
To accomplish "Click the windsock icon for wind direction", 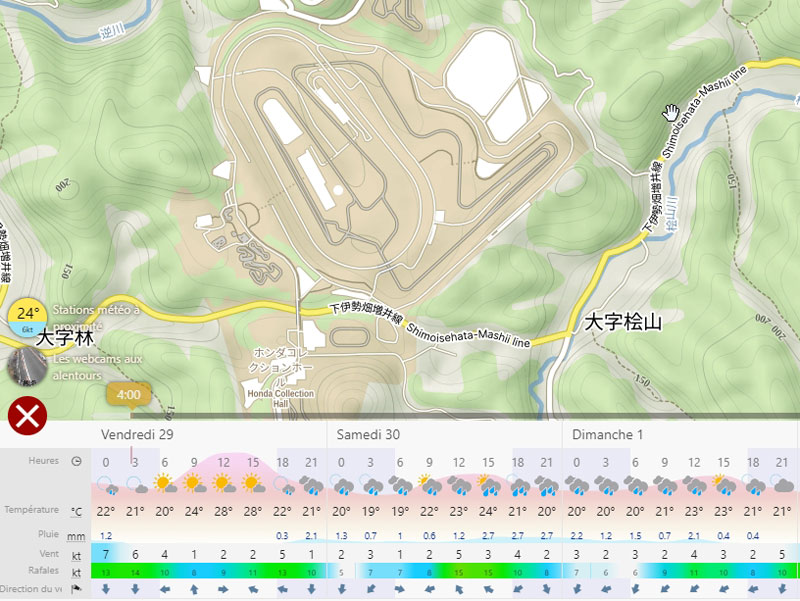I will pyautogui.click(x=77, y=590).
